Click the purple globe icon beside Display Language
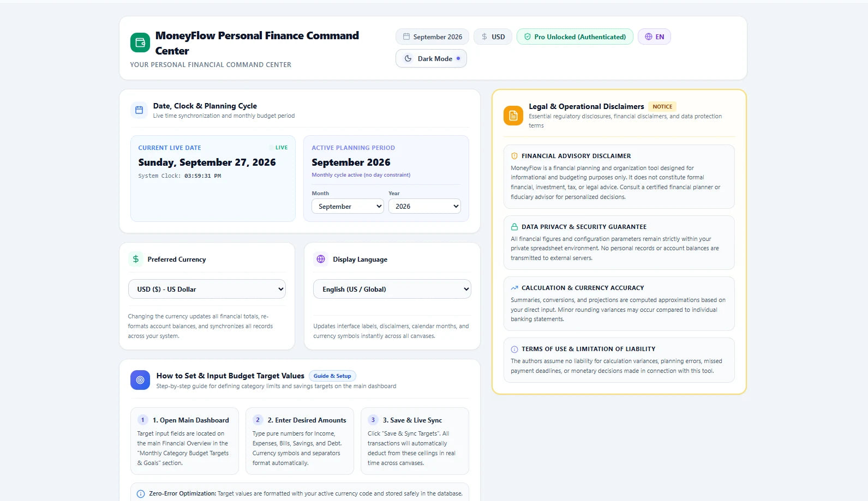Screen dimensions: 868x501 coord(321,259)
